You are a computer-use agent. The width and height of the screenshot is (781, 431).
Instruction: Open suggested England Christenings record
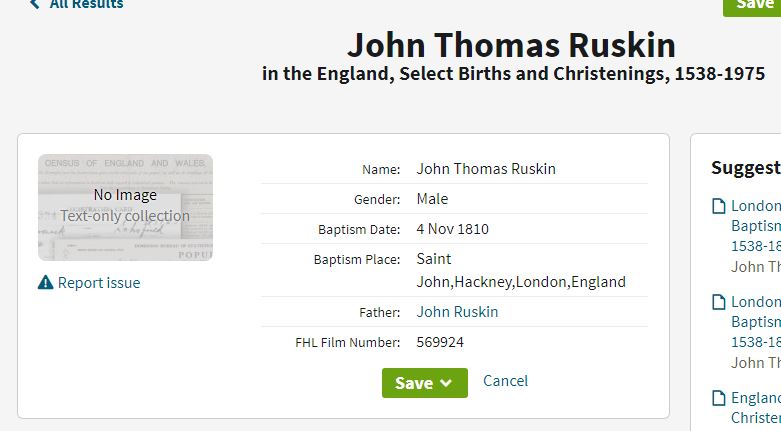click(756, 408)
